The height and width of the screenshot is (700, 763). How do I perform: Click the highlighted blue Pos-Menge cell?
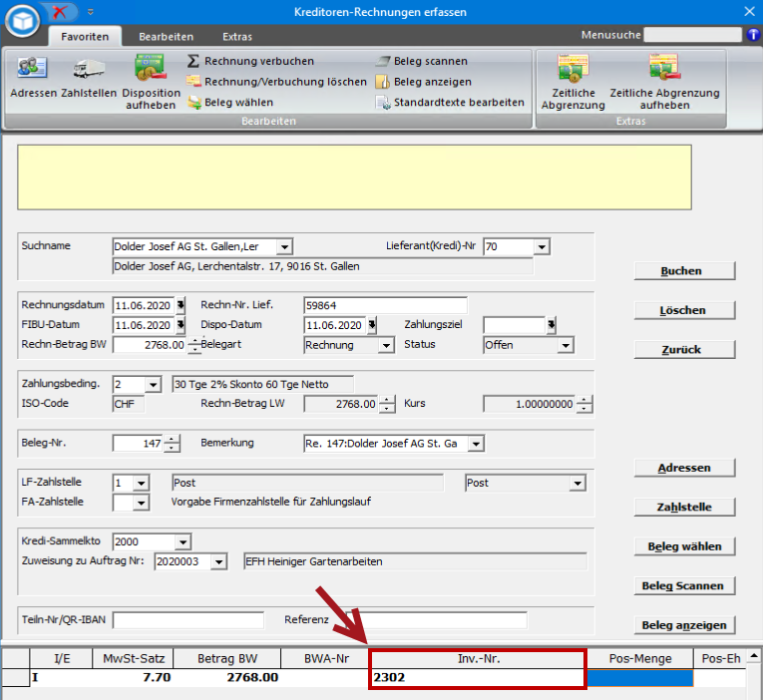tap(640, 678)
